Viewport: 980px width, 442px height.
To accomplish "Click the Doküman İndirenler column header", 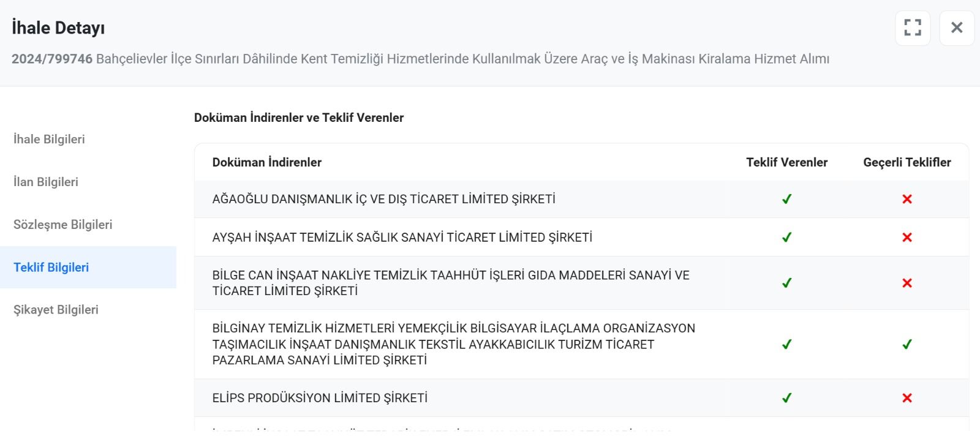I will (x=266, y=162).
